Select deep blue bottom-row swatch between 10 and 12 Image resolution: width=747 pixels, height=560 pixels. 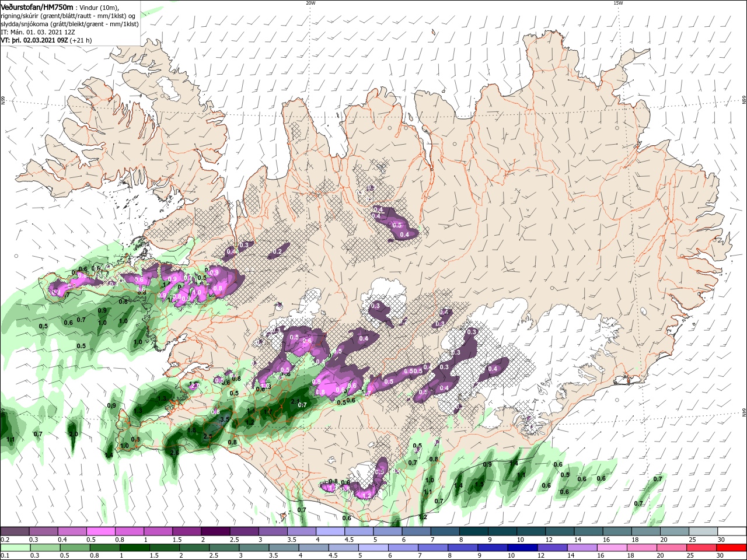click(522, 548)
